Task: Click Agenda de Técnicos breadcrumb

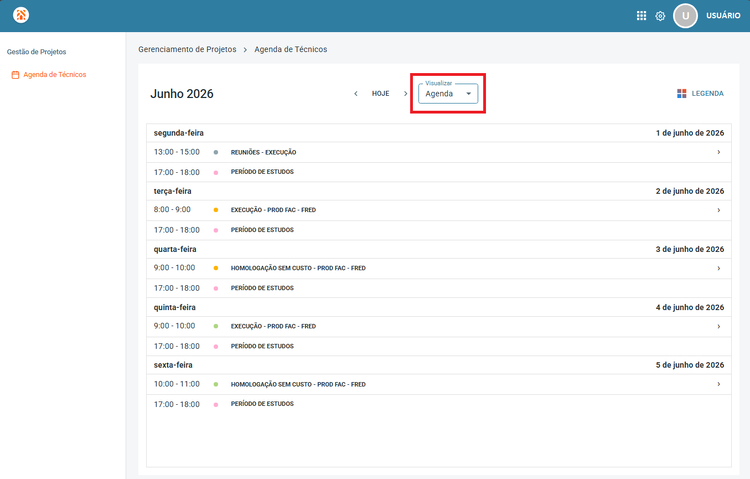Action: [290, 49]
